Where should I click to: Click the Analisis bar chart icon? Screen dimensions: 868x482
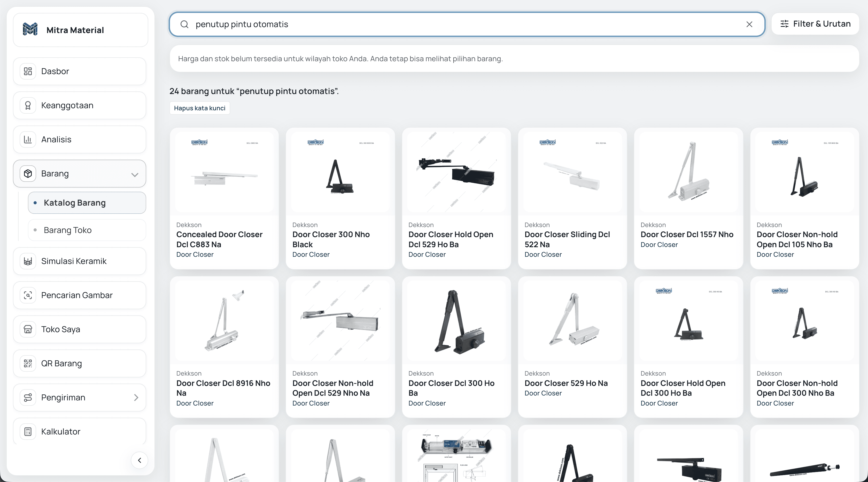point(28,139)
